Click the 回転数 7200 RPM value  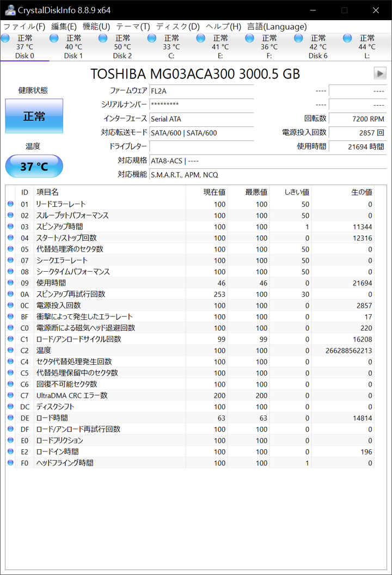(358, 119)
